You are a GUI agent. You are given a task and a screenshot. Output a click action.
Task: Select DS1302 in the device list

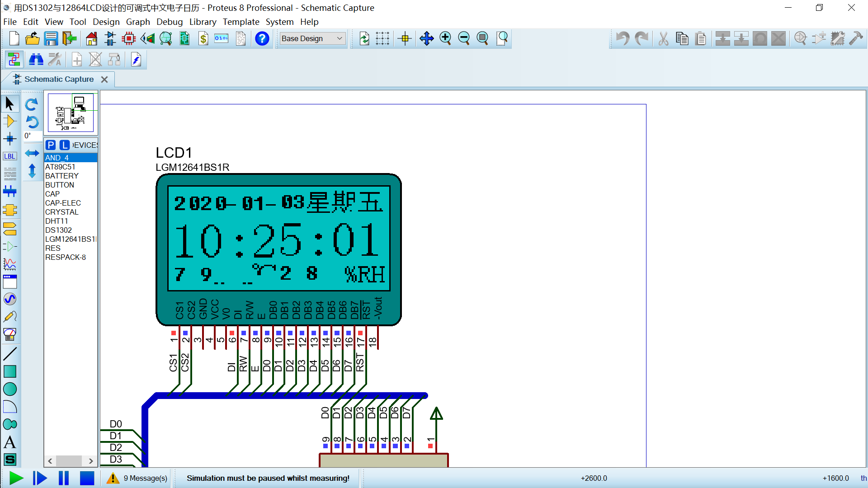coord(71,230)
